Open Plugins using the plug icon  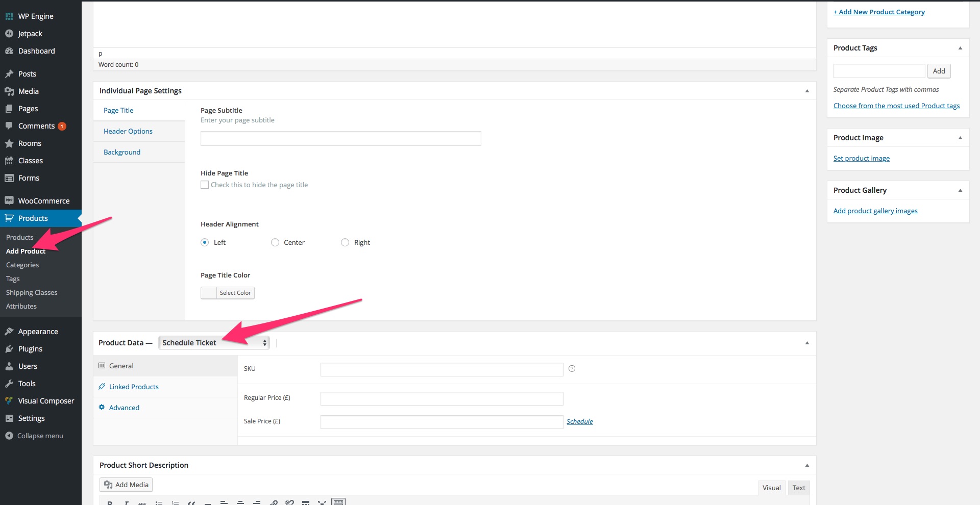[9, 349]
